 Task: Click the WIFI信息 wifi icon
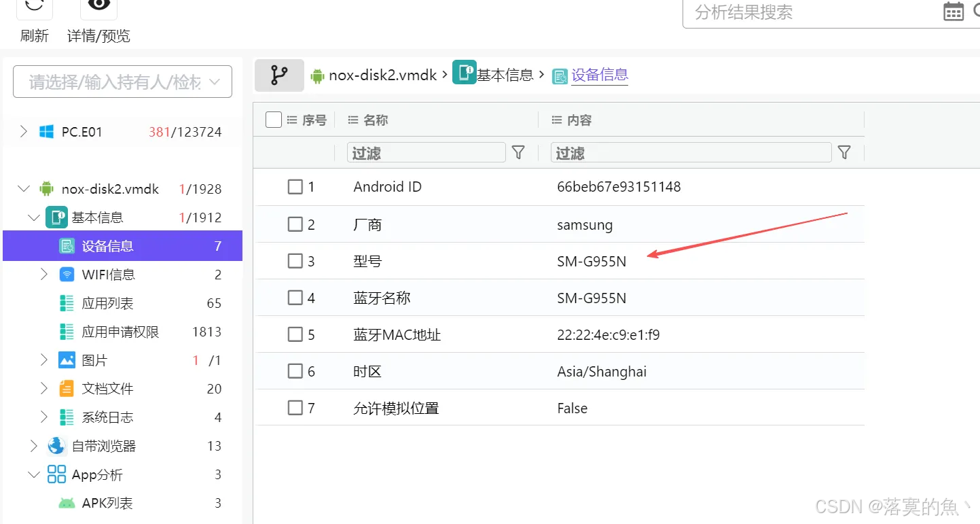[x=67, y=275]
